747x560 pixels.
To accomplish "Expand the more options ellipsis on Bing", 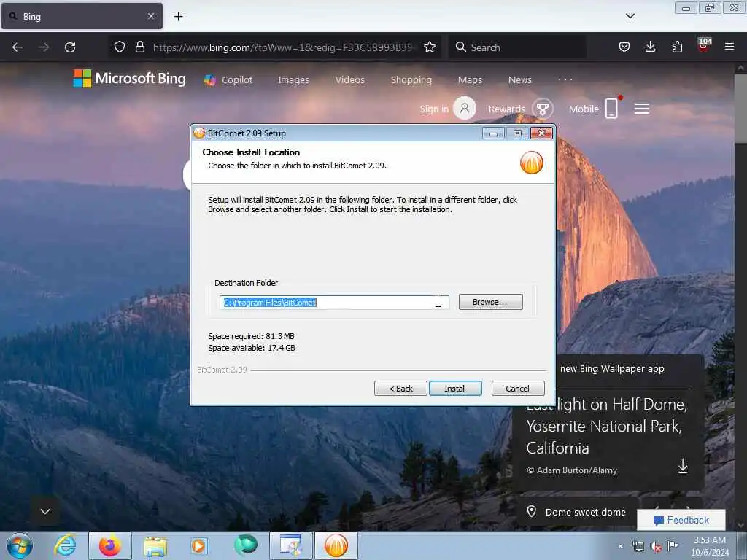I will click(565, 79).
